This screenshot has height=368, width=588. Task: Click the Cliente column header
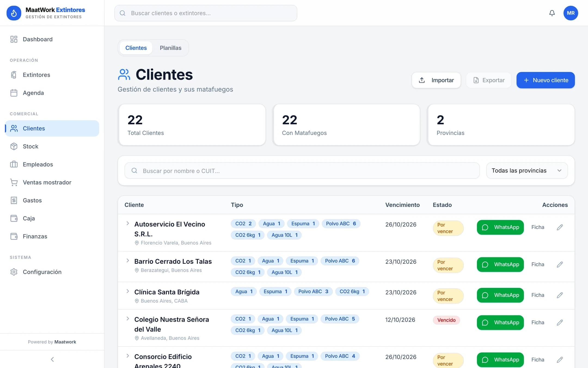[134, 205]
